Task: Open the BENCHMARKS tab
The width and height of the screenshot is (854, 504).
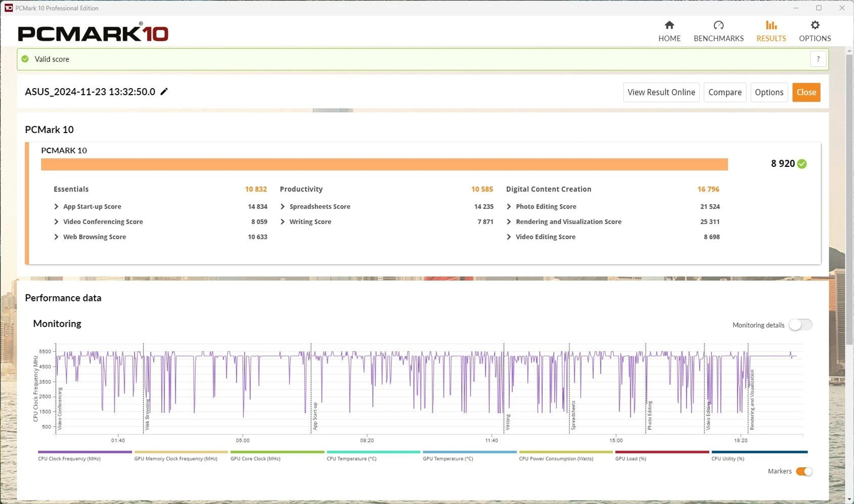Action: pos(718,31)
